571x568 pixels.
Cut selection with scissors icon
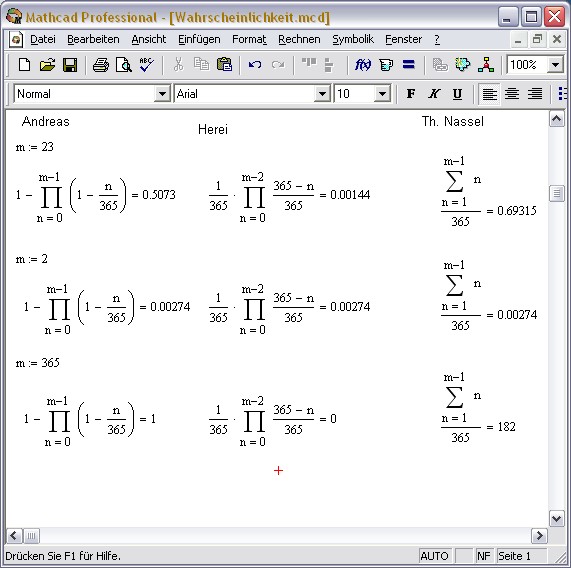pos(178,65)
